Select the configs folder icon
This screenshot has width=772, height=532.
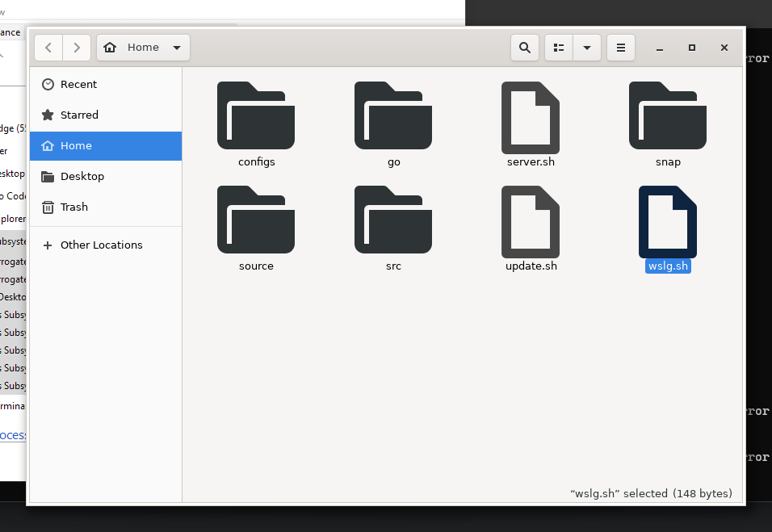pyautogui.click(x=256, y=115)
